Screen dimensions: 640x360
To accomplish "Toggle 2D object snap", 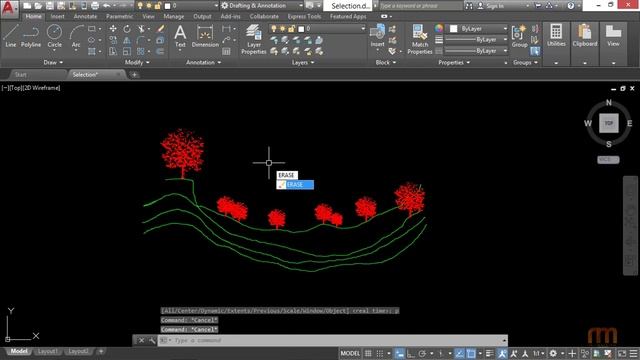I will click(x=471, y=353).
